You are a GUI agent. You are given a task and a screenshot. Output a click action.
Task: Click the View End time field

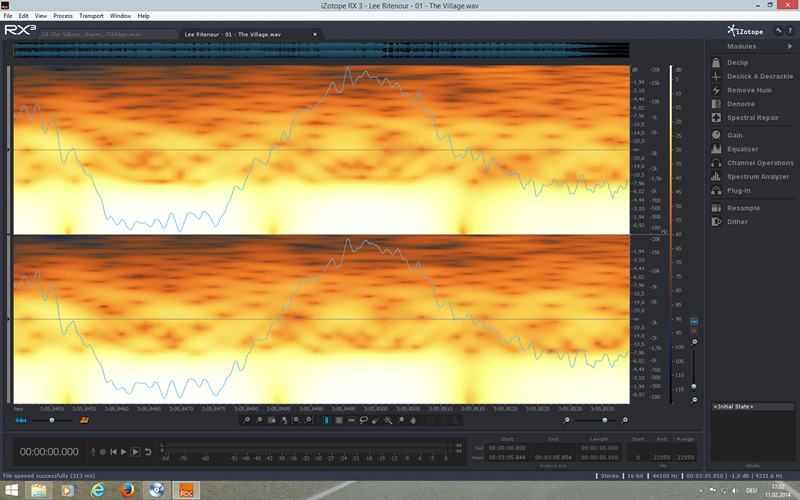point(553,457)
